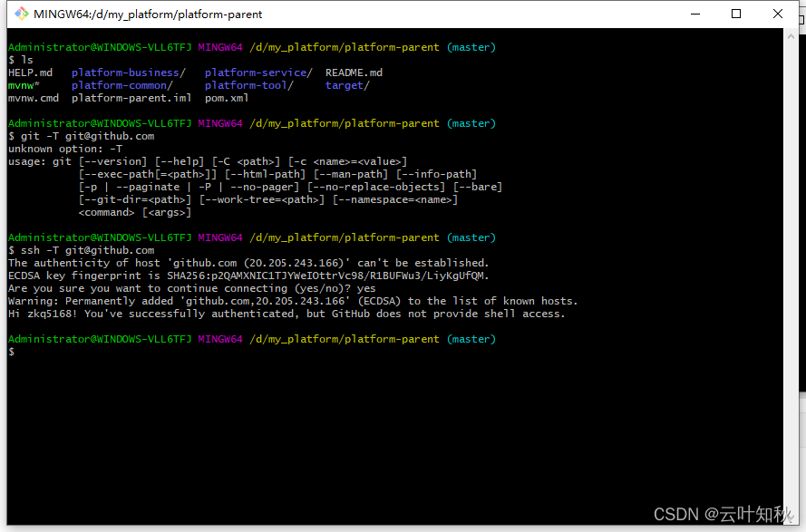Viewport: 806px width, 532px height.
Task: Click the 'Warning: Permanently added' line
Action: 293,301
